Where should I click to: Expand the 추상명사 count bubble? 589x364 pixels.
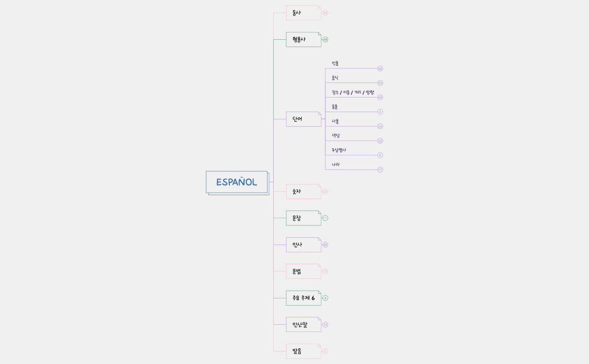pyautogui.click(x=380, y=155)
